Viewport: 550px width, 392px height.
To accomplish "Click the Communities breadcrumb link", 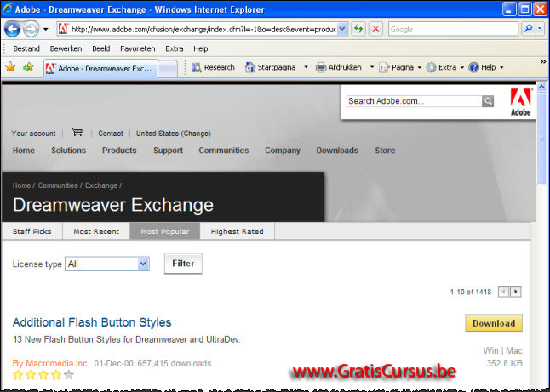I will (58, 185).
